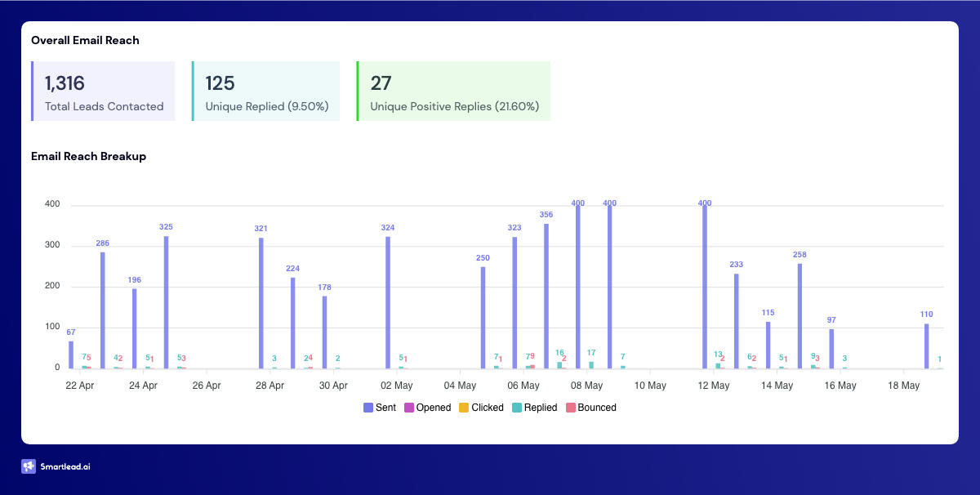Click the Email Reach Breakup heading
Viewport: 980px width, 495px height.
coord(88,156)
